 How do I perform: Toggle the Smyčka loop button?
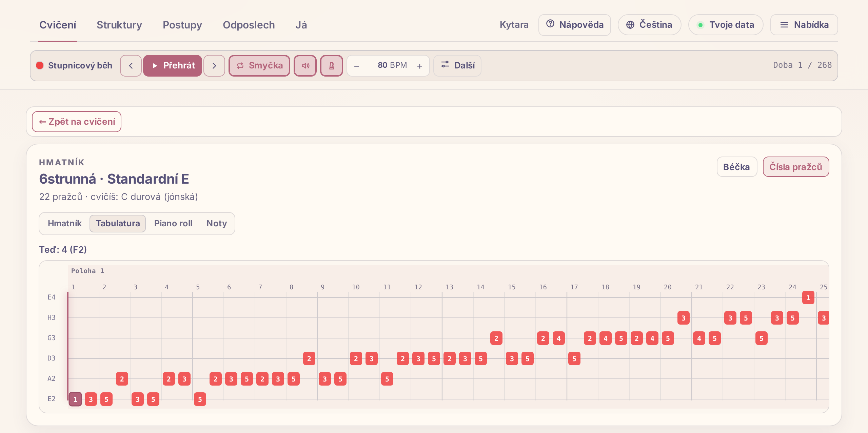pyautogui.click(x=259, y=66)
